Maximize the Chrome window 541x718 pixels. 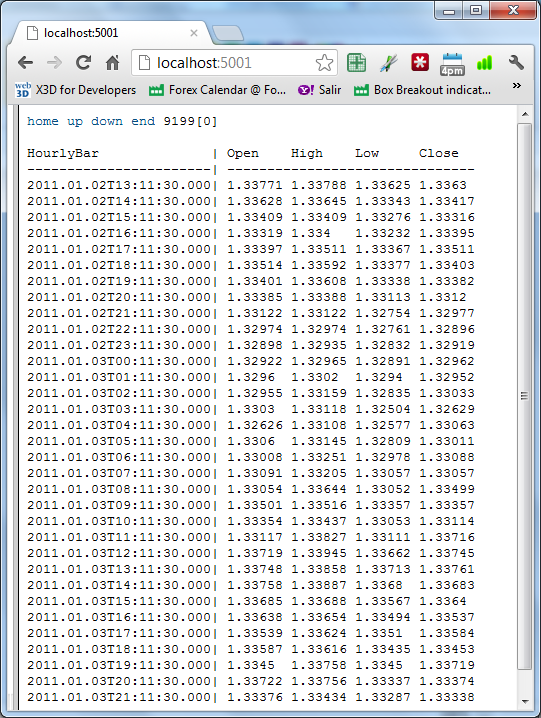click(476, 11)
